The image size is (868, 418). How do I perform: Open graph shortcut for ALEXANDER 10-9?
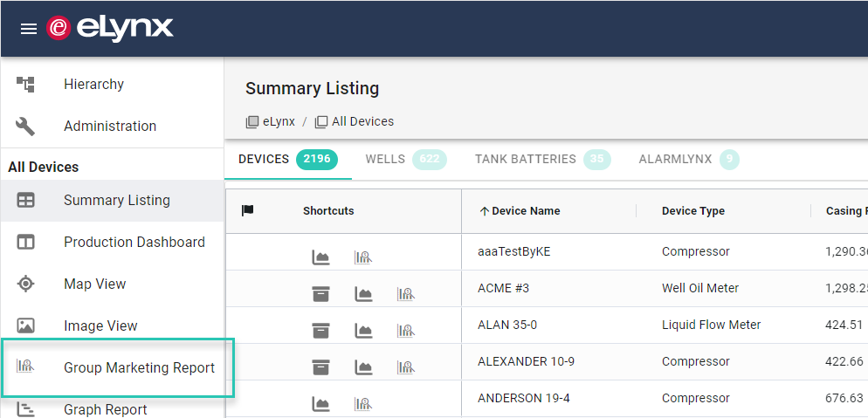coord(363,367)
